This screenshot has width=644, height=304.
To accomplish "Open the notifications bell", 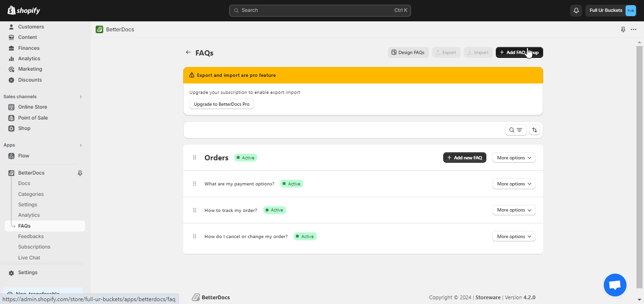I will tap(576, 10).
